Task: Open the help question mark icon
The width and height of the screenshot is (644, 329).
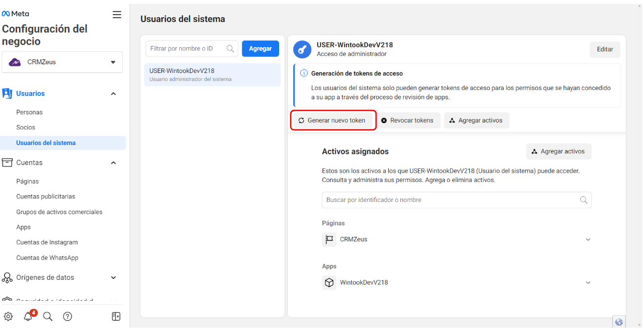Action: pyautogui.click(x=68, y=316)
